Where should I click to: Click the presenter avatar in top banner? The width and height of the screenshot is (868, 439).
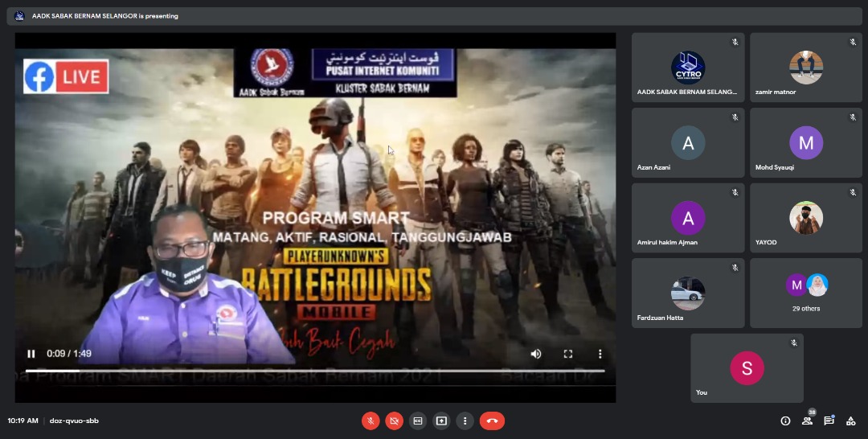click(x=19, y=16)
